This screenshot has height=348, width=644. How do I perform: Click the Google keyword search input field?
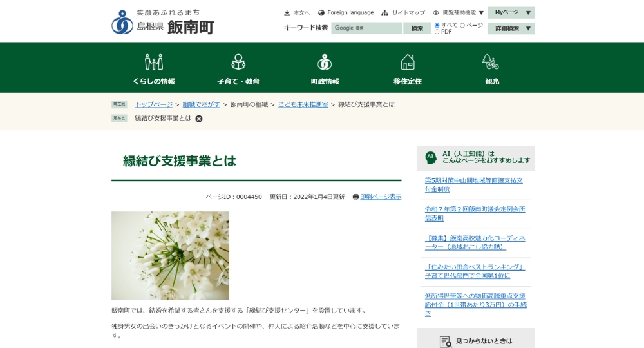point(366,28)
